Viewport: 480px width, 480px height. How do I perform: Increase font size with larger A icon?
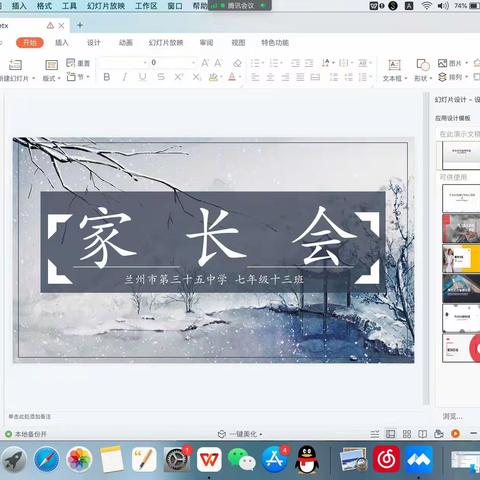(x=205, y=63)
